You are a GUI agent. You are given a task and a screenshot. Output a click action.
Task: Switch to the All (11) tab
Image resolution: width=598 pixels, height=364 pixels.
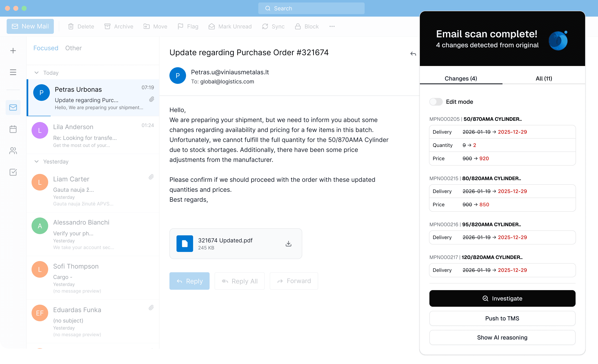pyautogui.click(x=544, y=78)
